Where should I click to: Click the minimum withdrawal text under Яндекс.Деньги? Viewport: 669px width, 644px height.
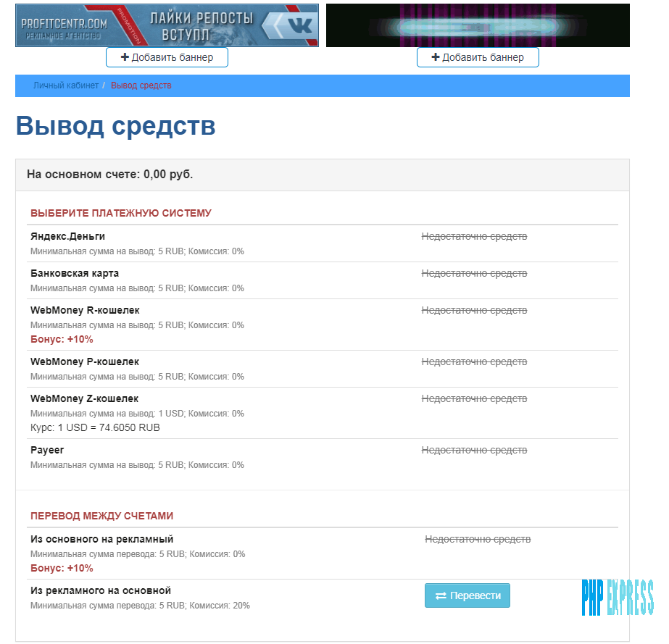(x=137, y=251)
